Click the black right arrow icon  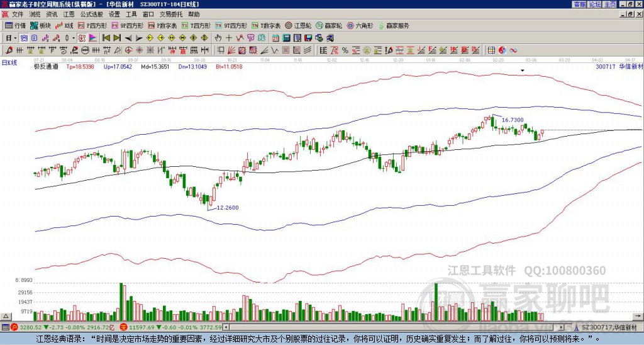pos(139,38)
